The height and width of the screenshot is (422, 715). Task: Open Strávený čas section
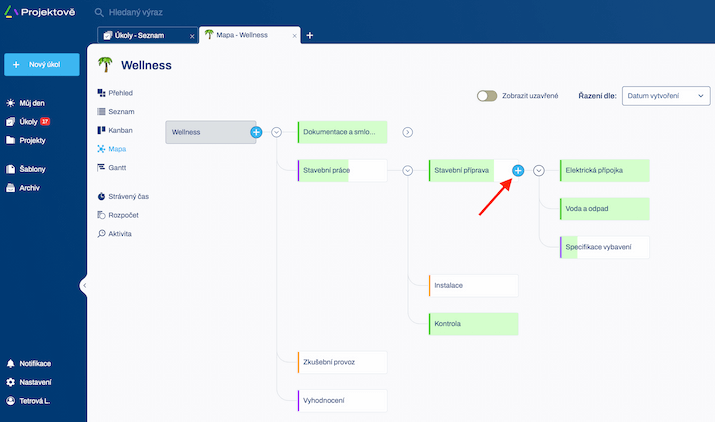(123, 197)
